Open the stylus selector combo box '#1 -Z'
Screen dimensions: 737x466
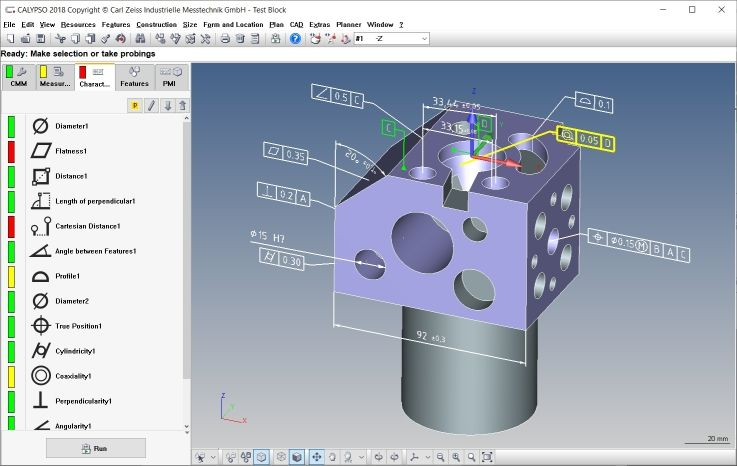[x=391, y=39]
